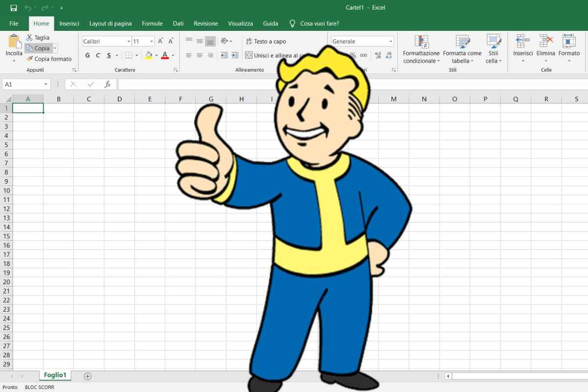
Task: Click the horizontal scrollbar left arrow
Action: pos(448,376)
